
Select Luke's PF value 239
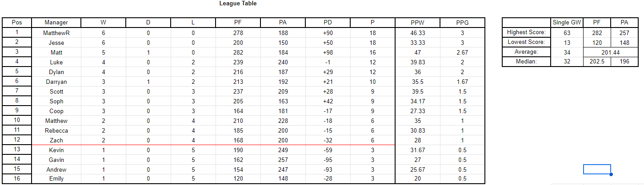coord(238,62)
